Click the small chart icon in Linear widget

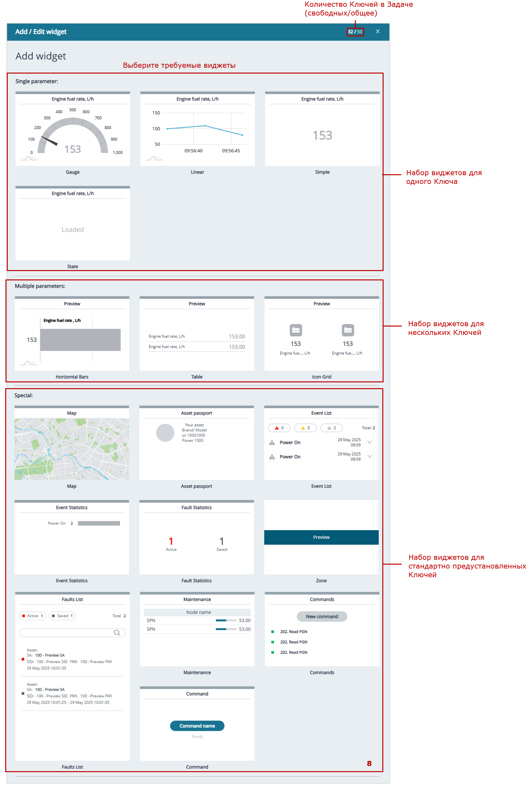click(155, 158)
